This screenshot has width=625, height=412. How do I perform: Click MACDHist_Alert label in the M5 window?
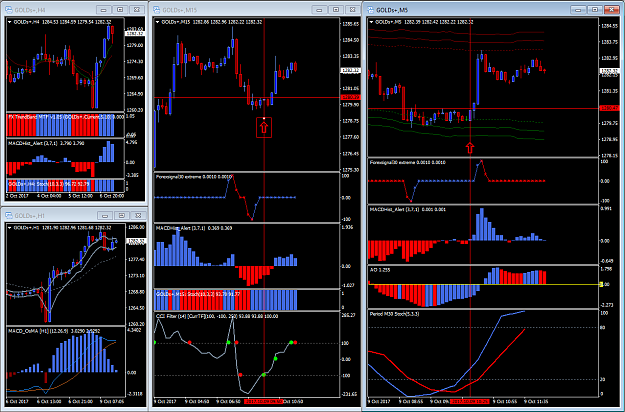[408, 210]
